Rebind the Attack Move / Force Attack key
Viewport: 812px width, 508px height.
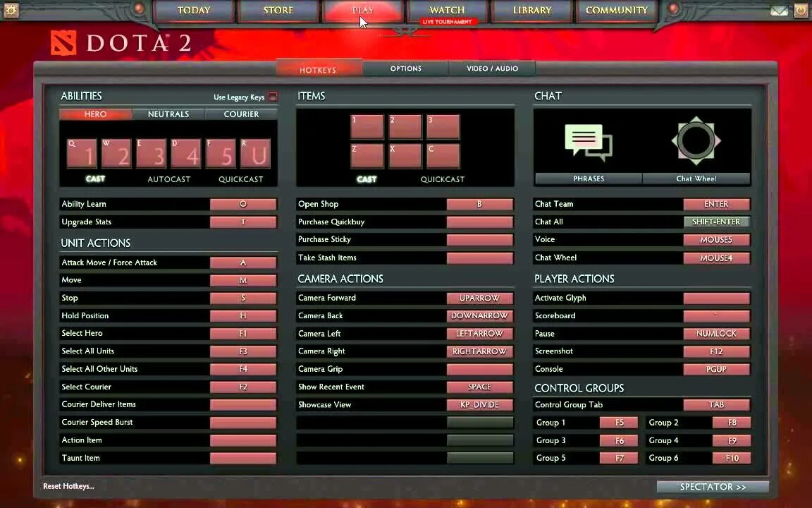coord(243,262)
